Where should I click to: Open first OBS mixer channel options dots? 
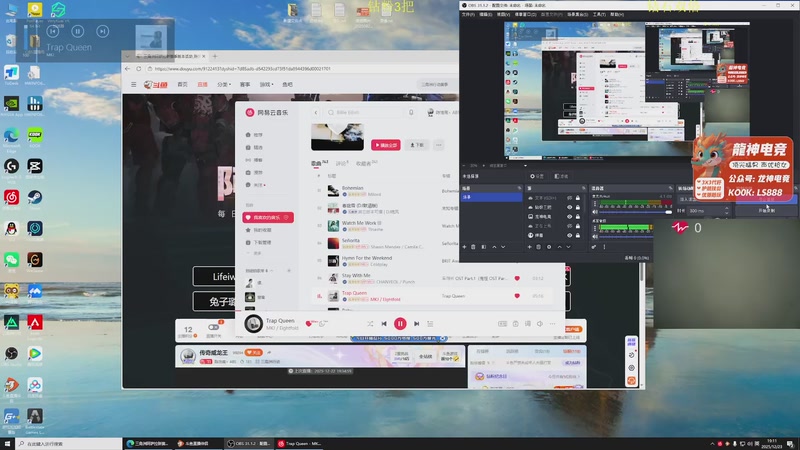[595, 204]
